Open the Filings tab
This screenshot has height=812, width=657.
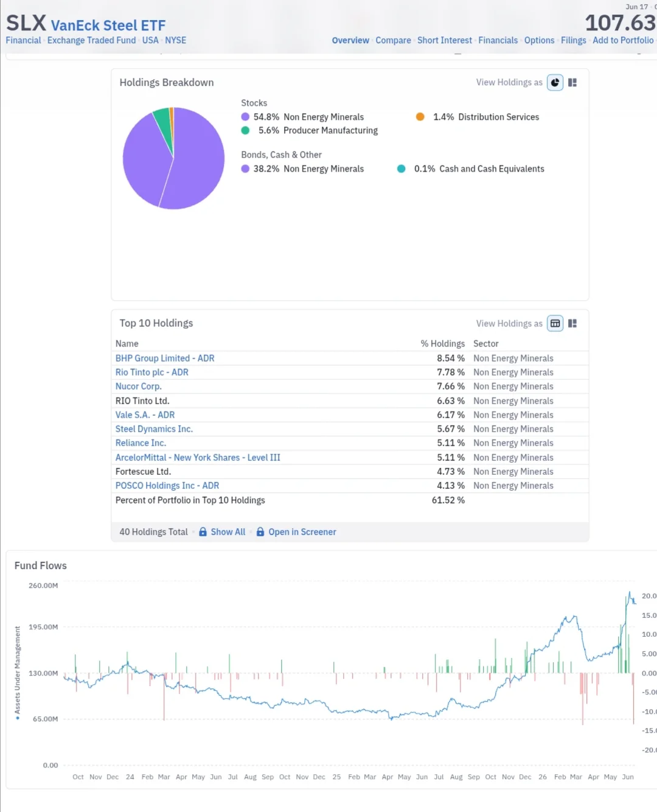(574, 40)
